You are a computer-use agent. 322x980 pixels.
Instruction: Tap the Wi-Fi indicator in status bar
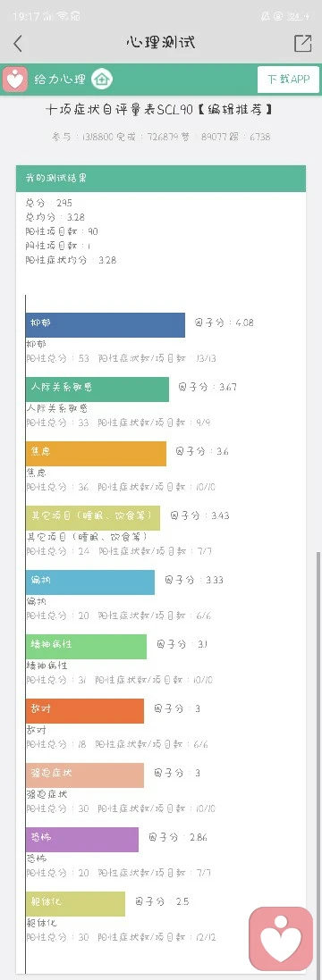click(63, 15)
